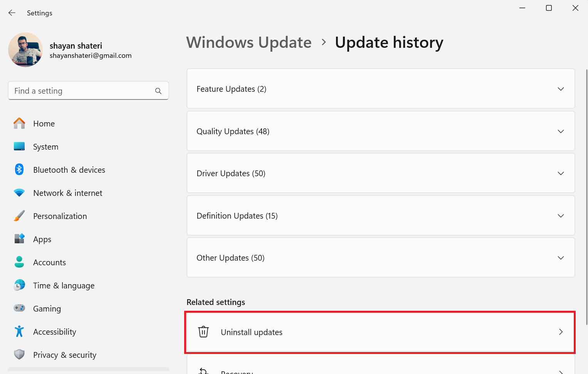Click the Definition Updates (15) label
Image resolution: width=588 pixels, height=374 pixels.
(237, 216)
